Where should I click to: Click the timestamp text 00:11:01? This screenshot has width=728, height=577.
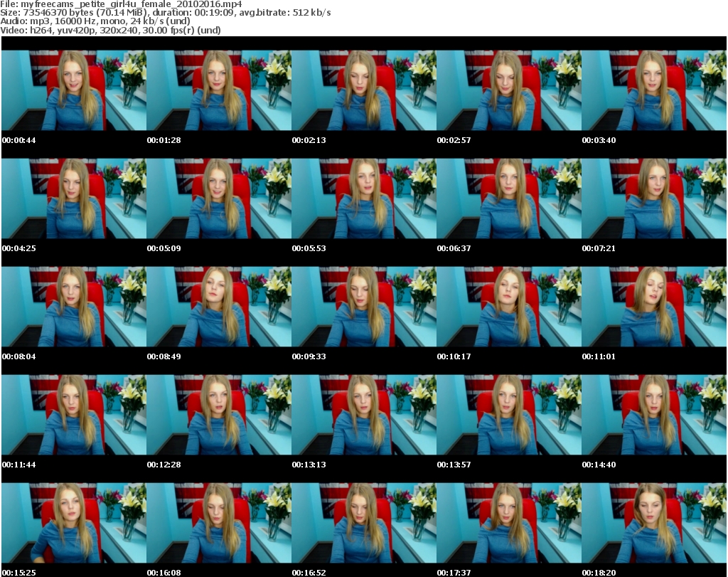coord(599,356)
